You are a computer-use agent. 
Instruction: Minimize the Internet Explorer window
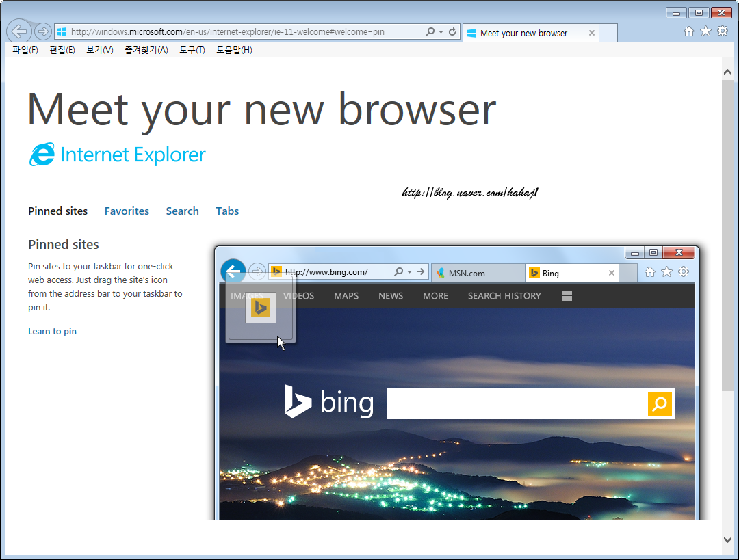[x=676, y=13]
